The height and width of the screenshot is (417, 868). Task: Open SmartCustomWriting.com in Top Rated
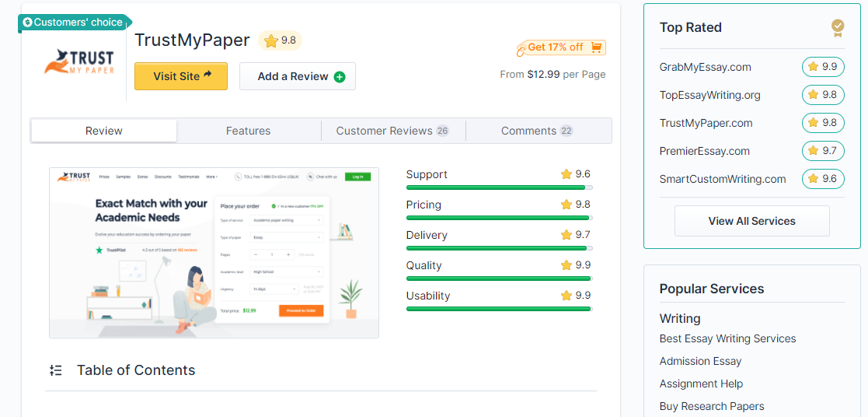pos(723,179)
